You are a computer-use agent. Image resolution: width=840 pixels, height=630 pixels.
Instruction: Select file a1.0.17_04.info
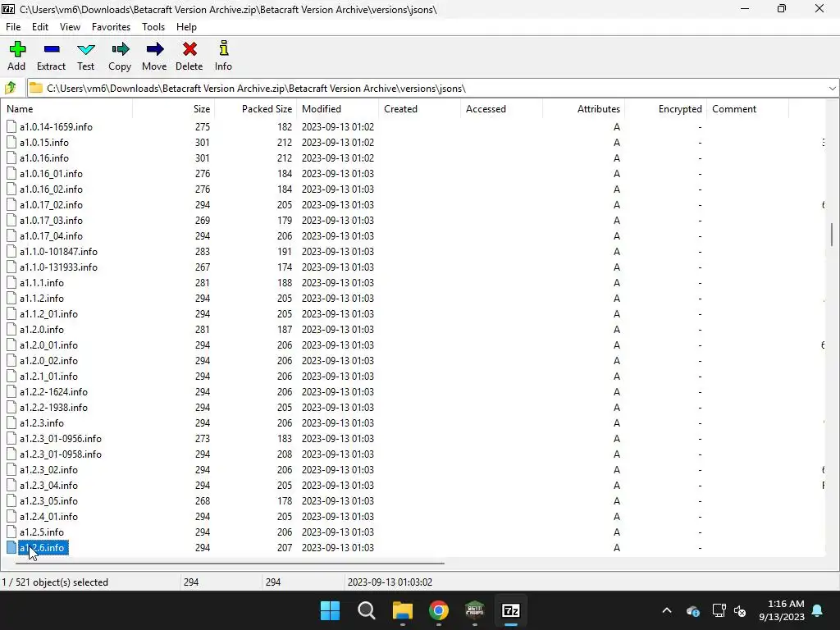(51, 235)
